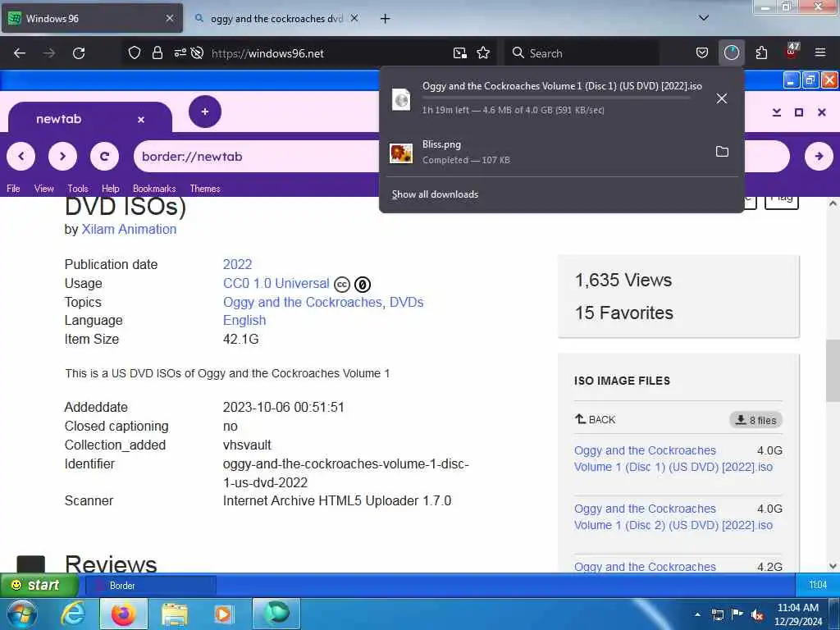
Task: Close the oggy and the cockroaches tab
Action: click(354, 18)
